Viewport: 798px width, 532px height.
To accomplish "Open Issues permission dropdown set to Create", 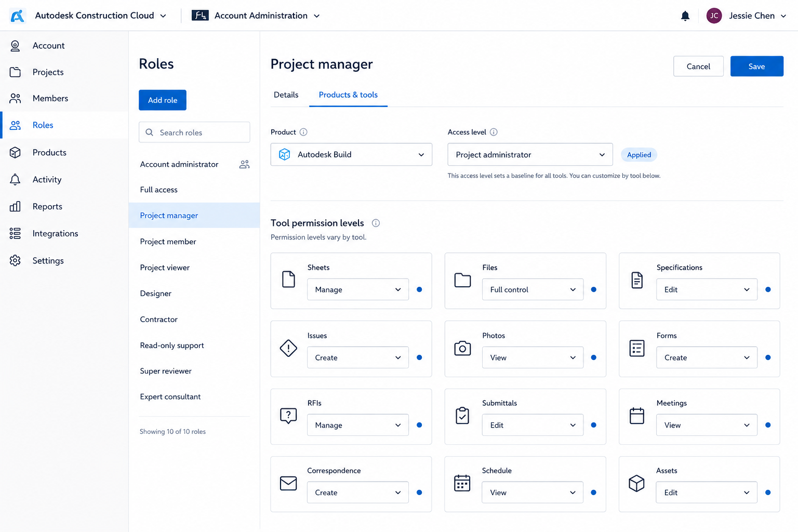I will coord(358,357).
